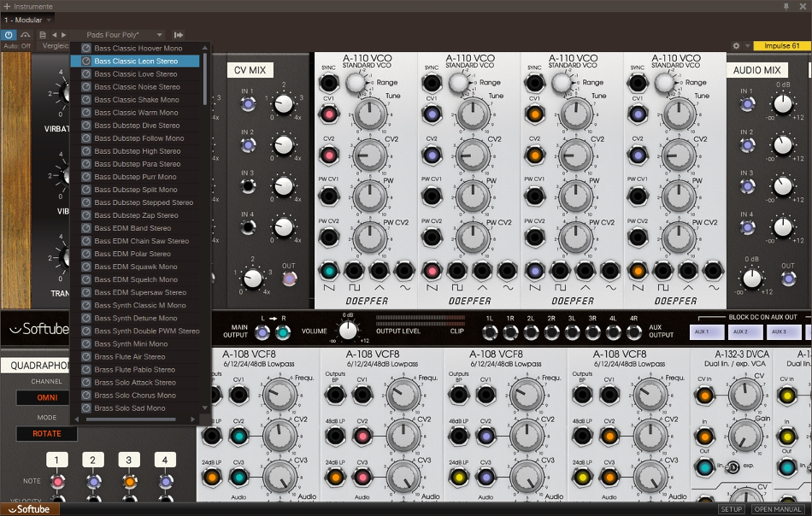Screen dimensions: 812x516
Task: Click voice 3 orange NOTE jack
Action: point(129,482)
